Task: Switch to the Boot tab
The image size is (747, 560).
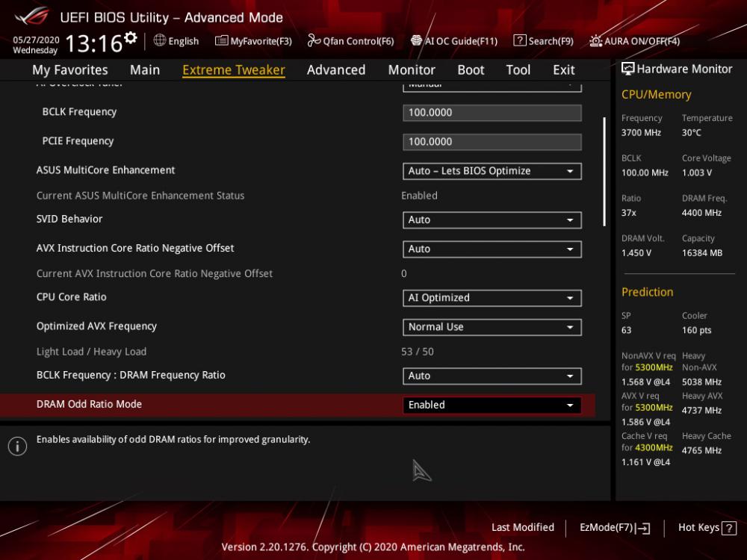Action: pos(471,70)
